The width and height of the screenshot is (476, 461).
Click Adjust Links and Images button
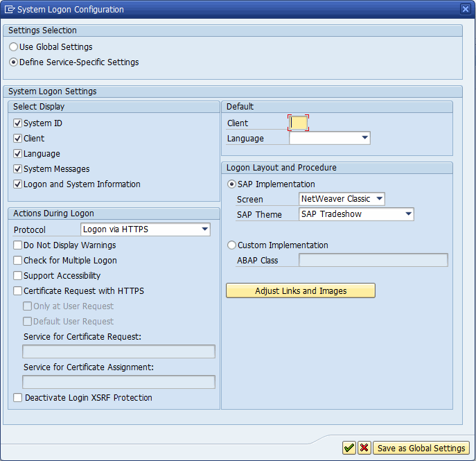pos(301,290)
